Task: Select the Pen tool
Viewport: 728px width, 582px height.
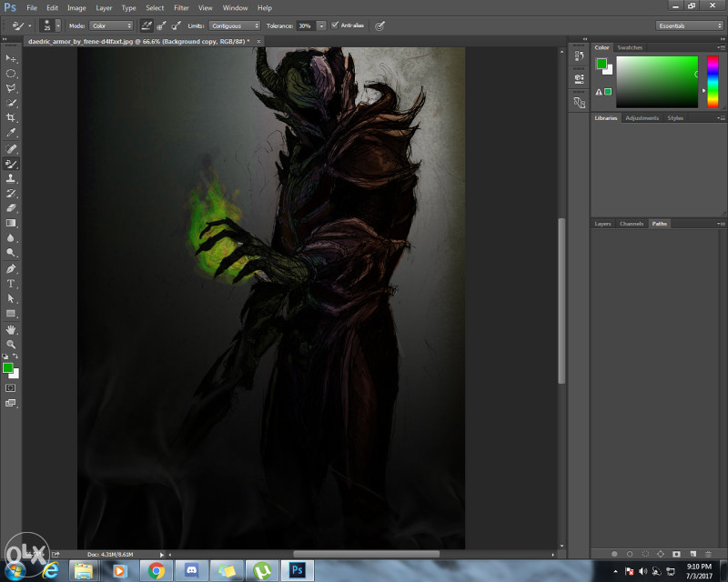Action: click(11, 269)
